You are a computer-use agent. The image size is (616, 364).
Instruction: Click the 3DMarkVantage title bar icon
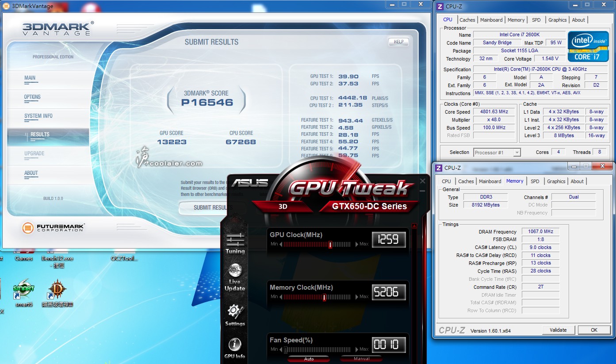5,6
